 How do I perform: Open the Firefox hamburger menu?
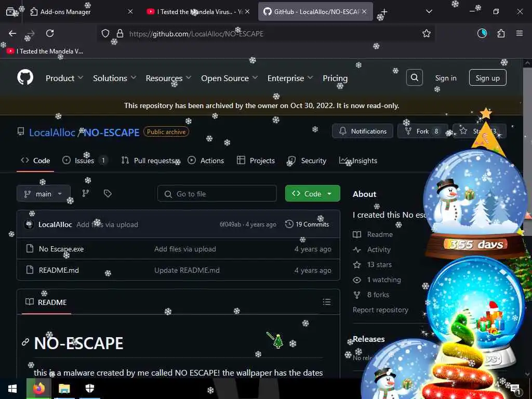click(x=519, y=33)
